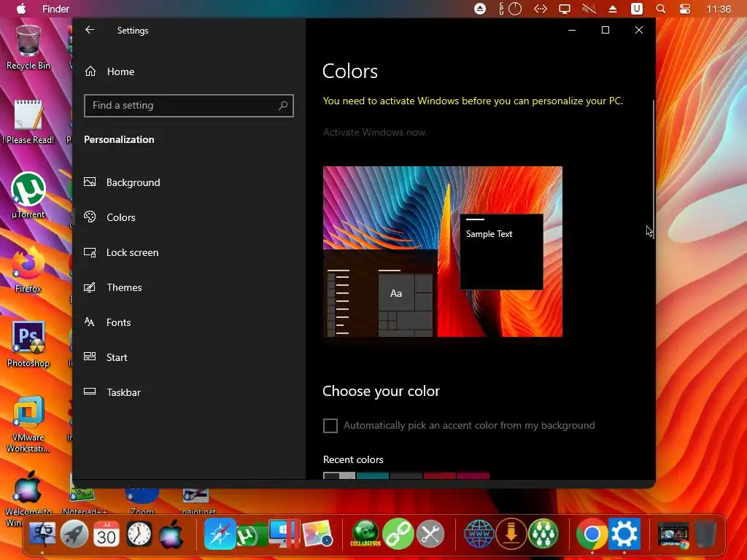
Task: Open the Photos viewer icon in the dock
Action: (x=317, y=534)
